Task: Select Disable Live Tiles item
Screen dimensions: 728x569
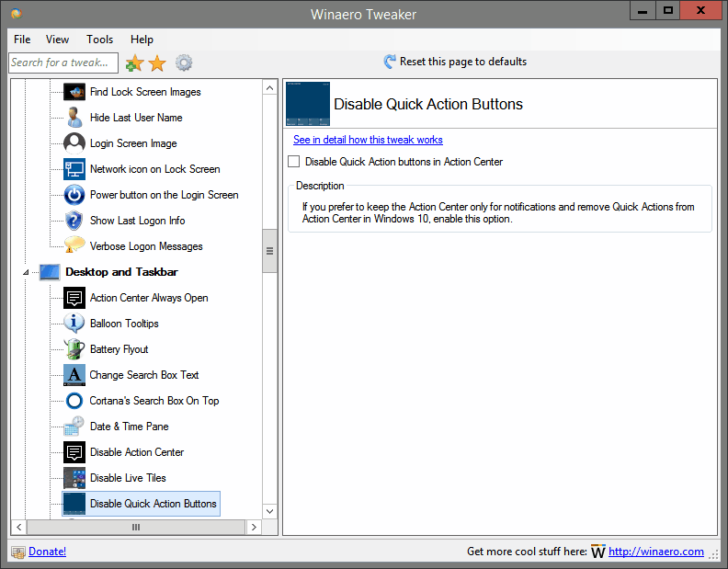Action: coord(128,478)
